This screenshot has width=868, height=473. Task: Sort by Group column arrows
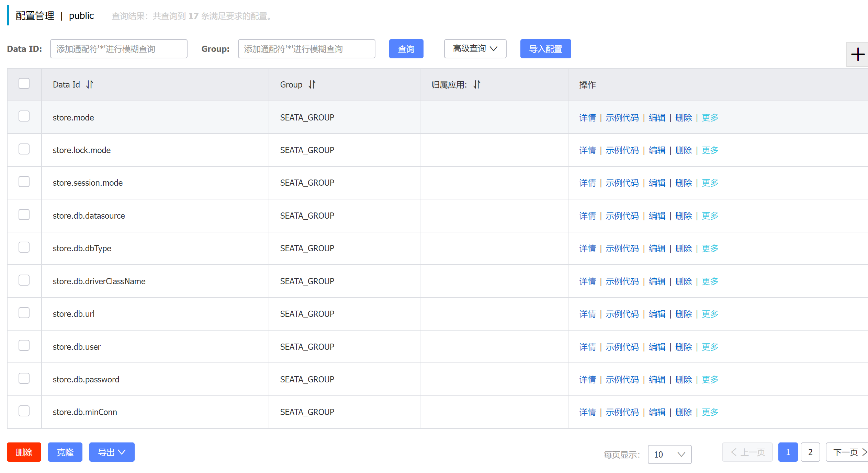coord(312,84)
